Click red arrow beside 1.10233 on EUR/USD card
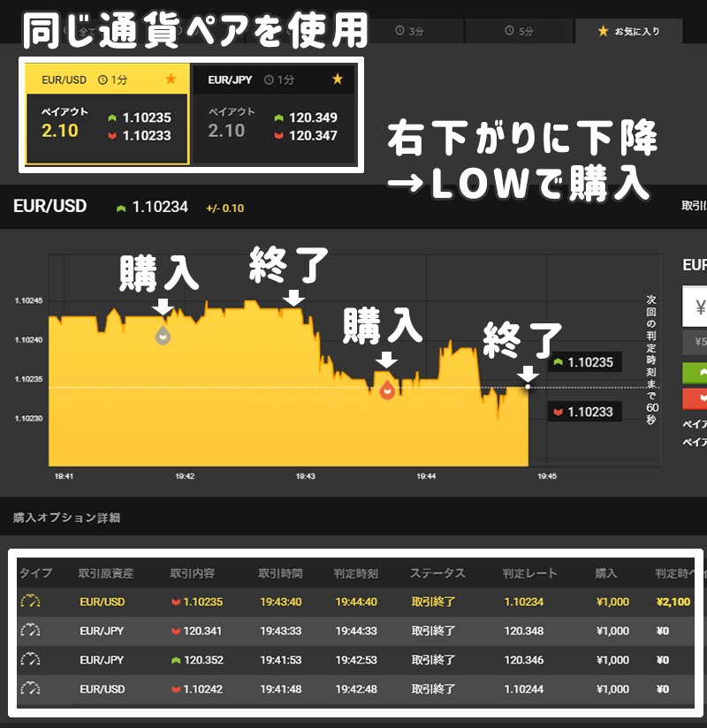The height and width of the screenshot is (728, 707). 112,135
